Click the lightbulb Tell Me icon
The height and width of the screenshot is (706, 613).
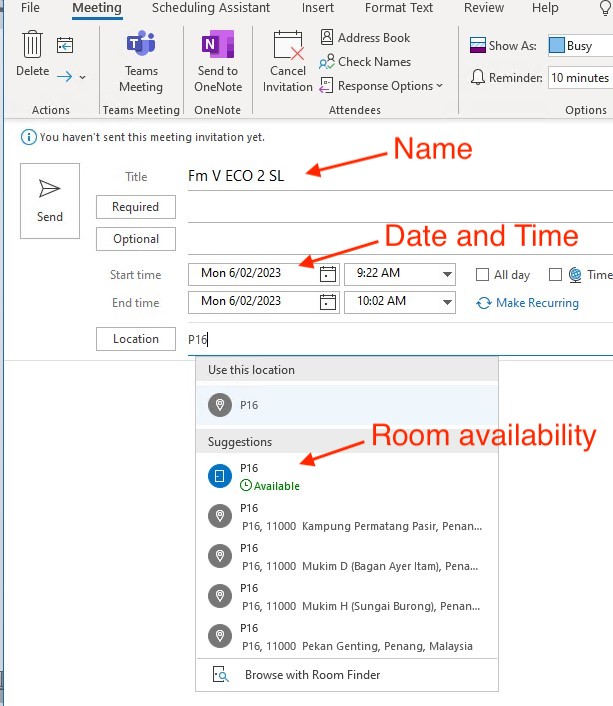[606, 8]
